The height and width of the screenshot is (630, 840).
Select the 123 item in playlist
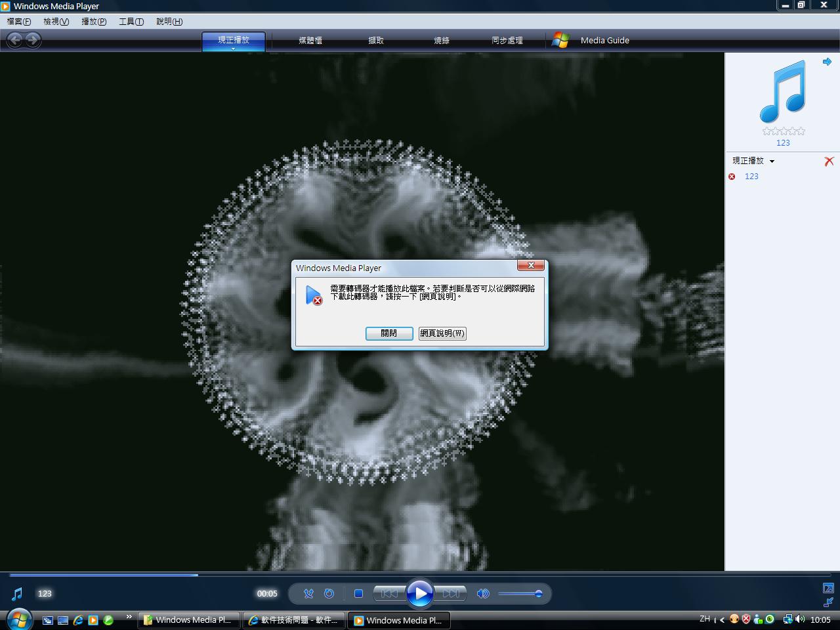click(751, 177)
